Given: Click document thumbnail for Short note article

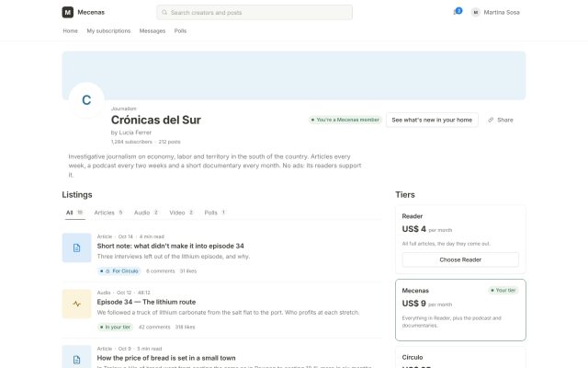Looking at the screenshot, I should [76, 247].
